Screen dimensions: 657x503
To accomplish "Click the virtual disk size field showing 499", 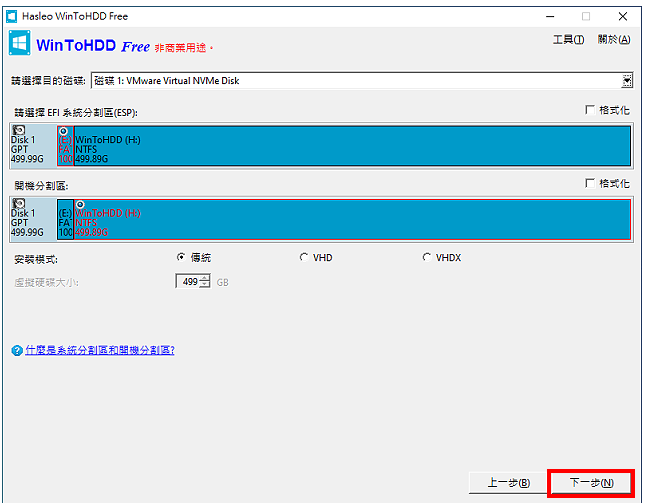I will [188, 282].
